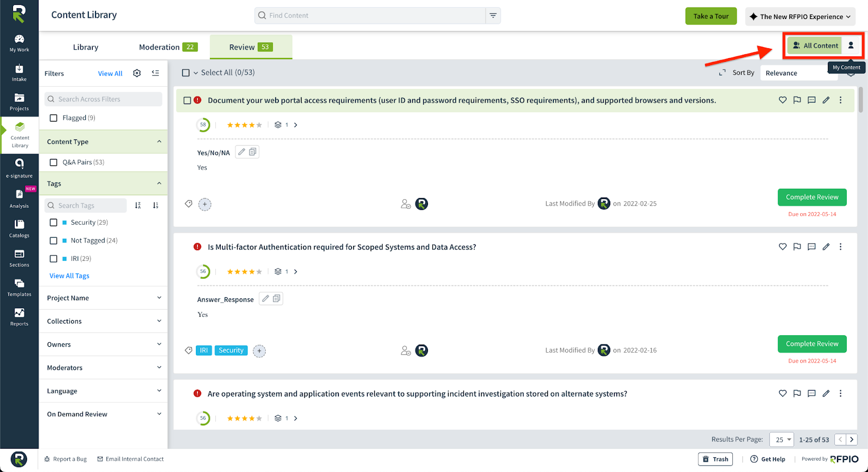Click Take a Tour button

click(711, 16)
